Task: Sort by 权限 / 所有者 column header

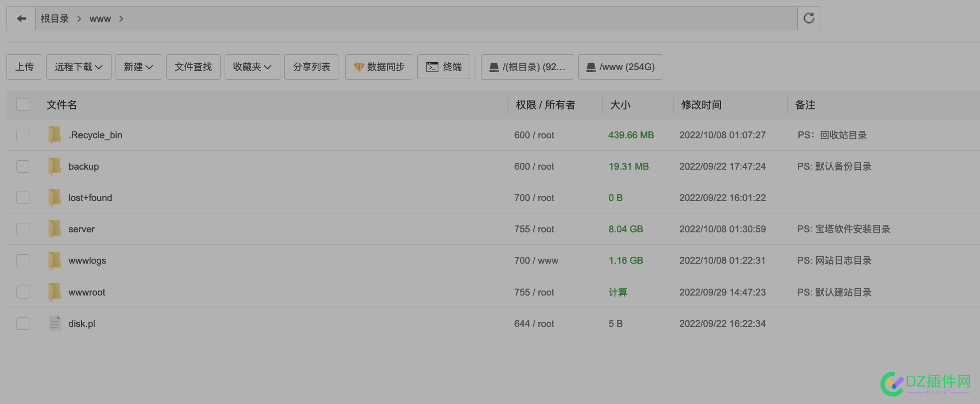Action: pyautogui.click(x=545, y=105)
